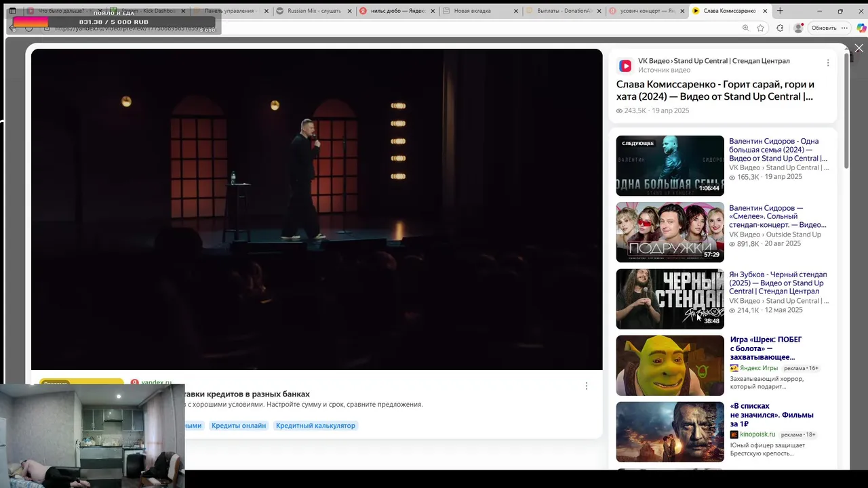Click the 243,5K view count text
Screen dimensions: 868x488
635,110
